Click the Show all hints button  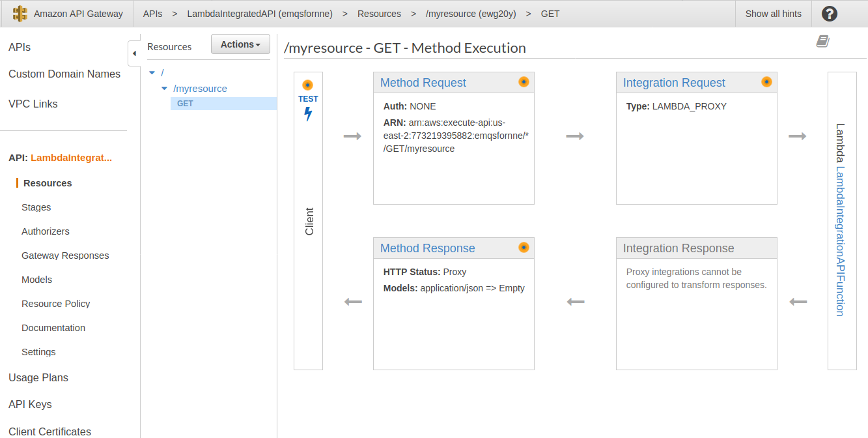(x=772, y=13)
